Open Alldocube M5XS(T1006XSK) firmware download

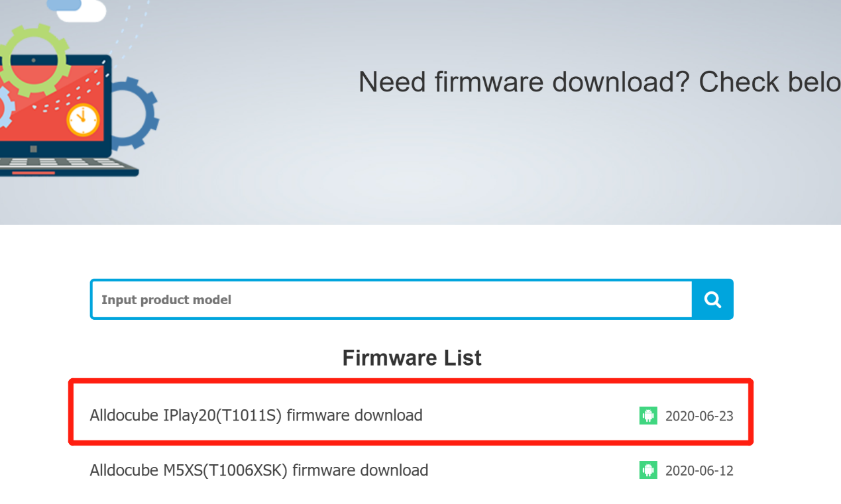(x=258, y=470)
